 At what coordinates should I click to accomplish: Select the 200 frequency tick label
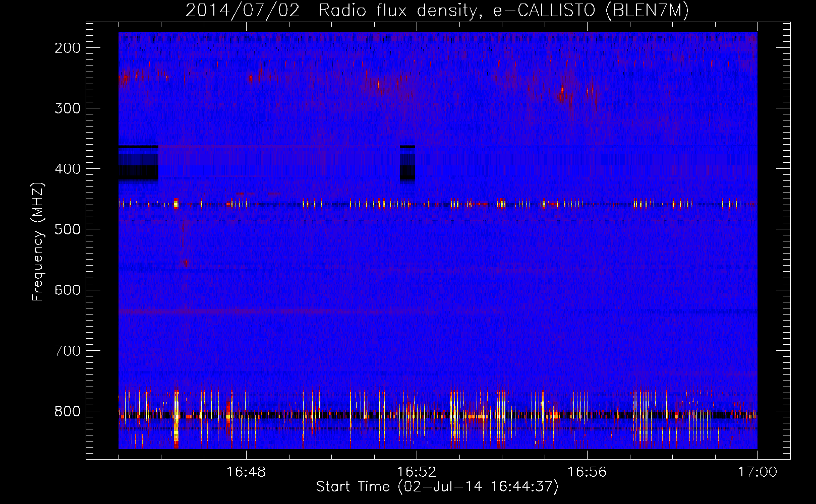68,48
